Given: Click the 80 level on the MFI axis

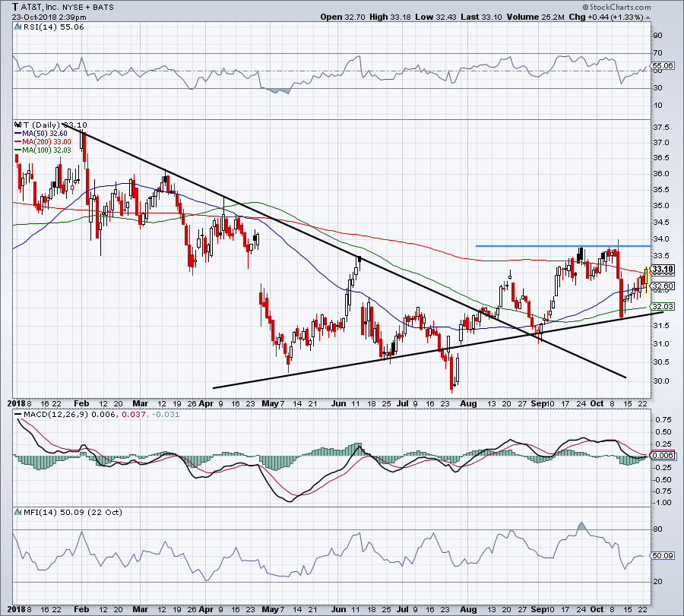Looking at the screenshot, I should click(x=657, y=529).
